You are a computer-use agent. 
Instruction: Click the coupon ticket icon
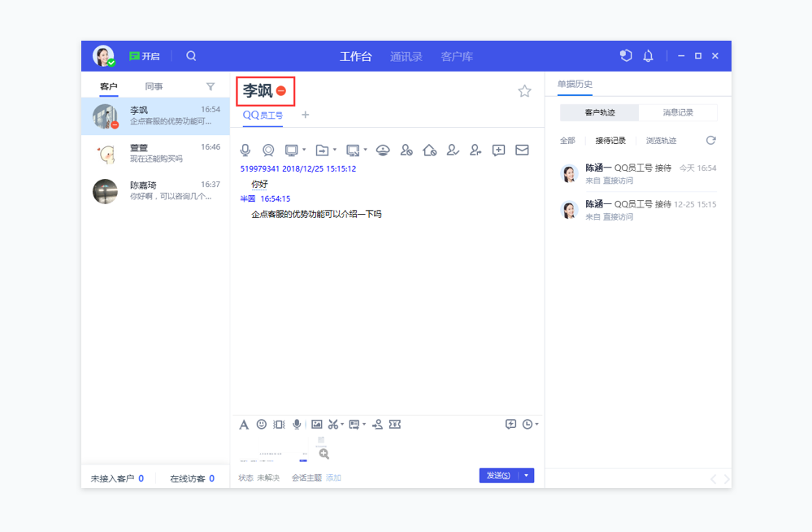[x=395, y=425]
